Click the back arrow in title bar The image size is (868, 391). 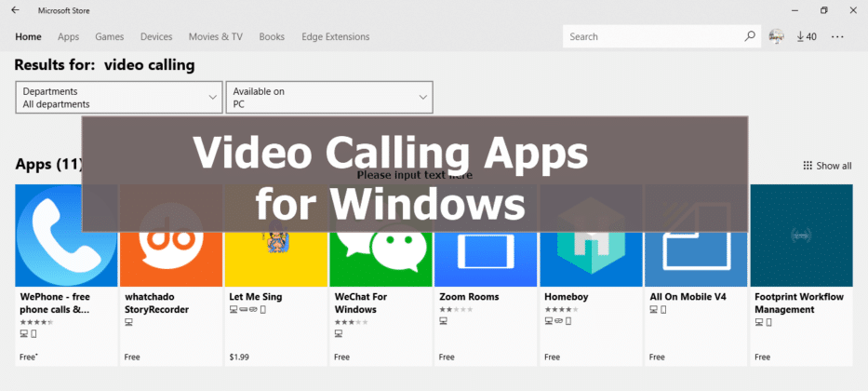point(15,10)
